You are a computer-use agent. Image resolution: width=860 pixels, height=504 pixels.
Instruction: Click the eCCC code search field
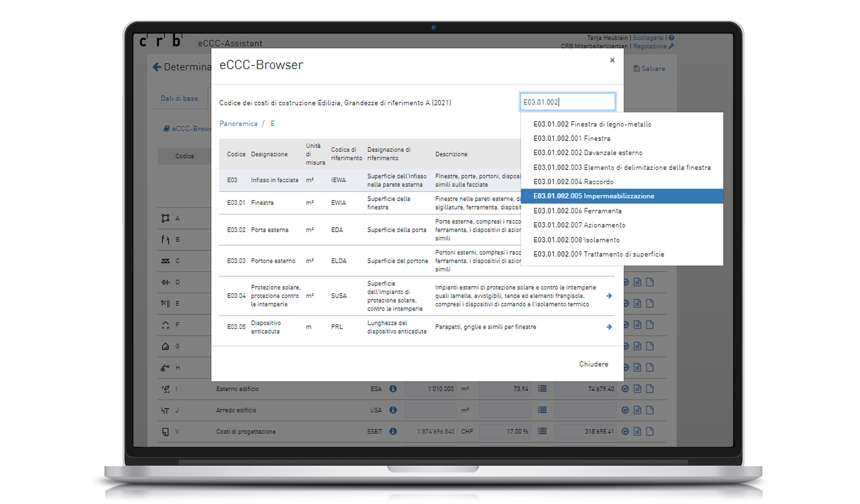pyautogui.click(x=567, y=102)
